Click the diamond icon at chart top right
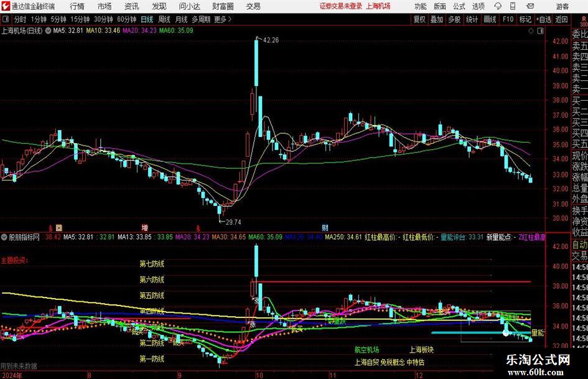The width and height of the screenshot is (588, 379). pyautogui.click(x=531, y=31)
